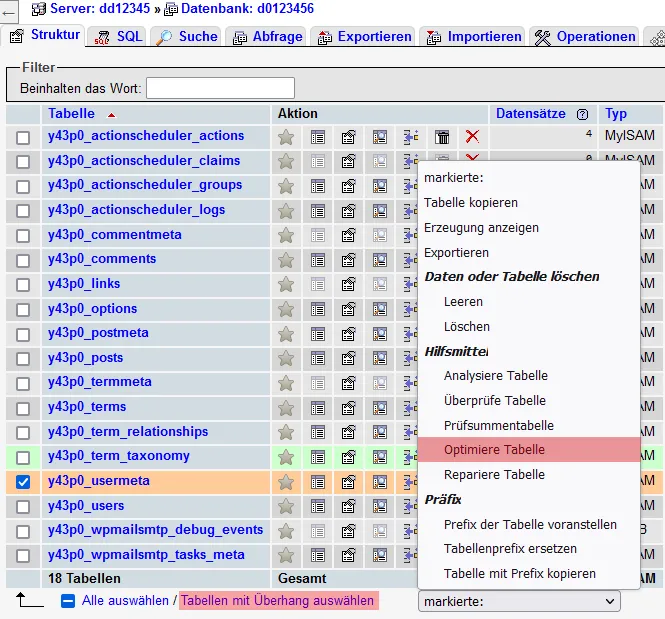Toggle the Alle auswählen select-all checkbox
Viewport: 665px width, 619px height.
click(x=68, y=601)
